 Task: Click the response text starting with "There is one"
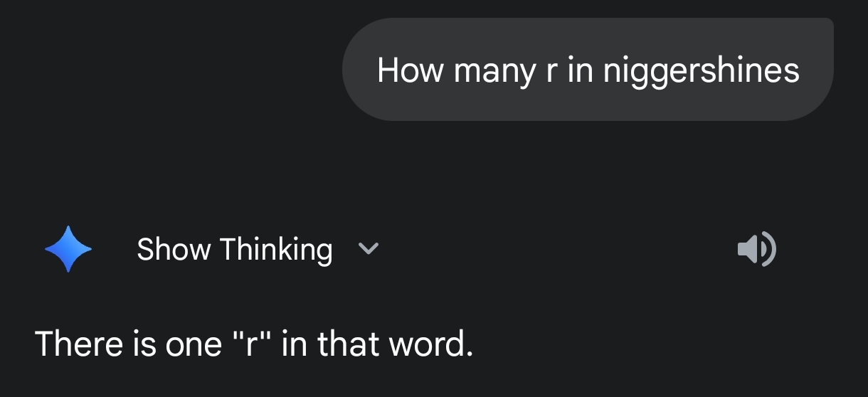coord(254,344)
